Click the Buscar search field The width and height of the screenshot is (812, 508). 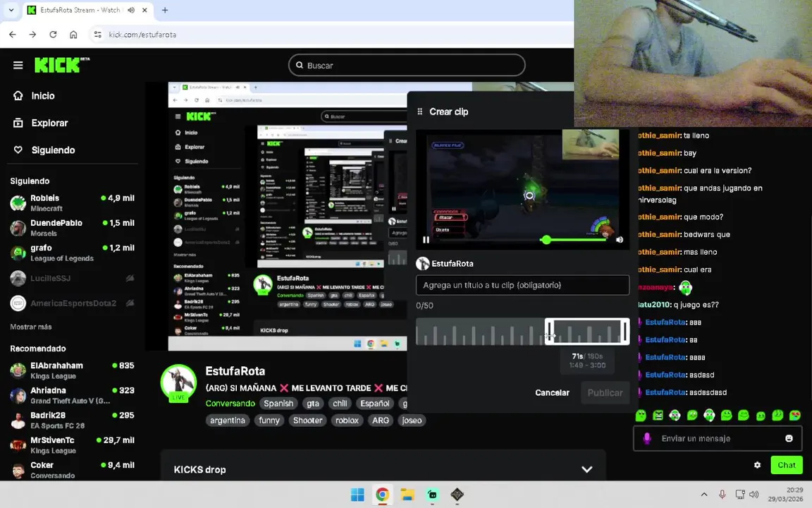click(x=407, y=66)
